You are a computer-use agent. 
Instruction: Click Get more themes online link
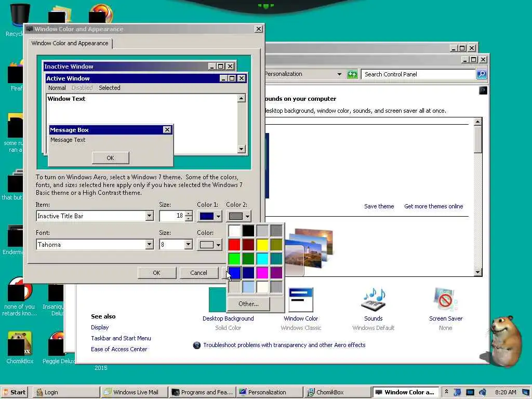pos(434,206)
